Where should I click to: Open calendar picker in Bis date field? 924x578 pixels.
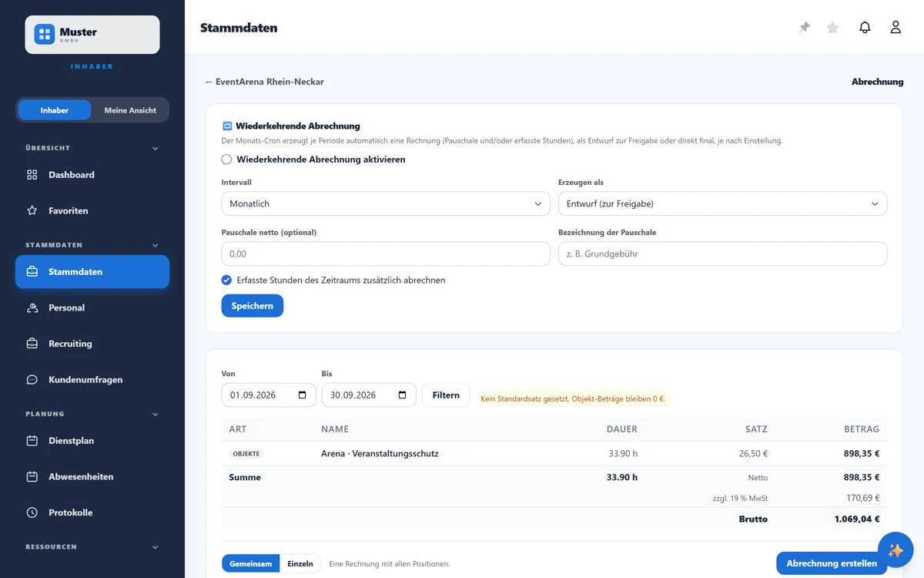coord(403,395)
